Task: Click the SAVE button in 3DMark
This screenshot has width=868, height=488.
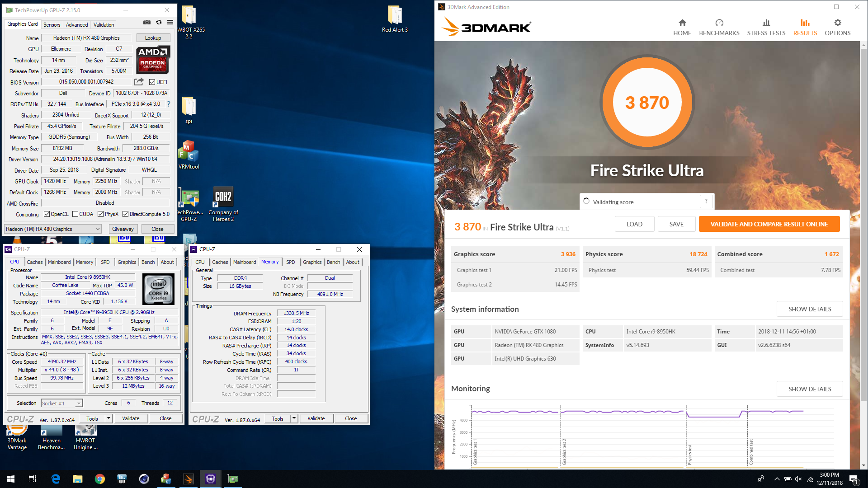Action: tap(676, 224)
